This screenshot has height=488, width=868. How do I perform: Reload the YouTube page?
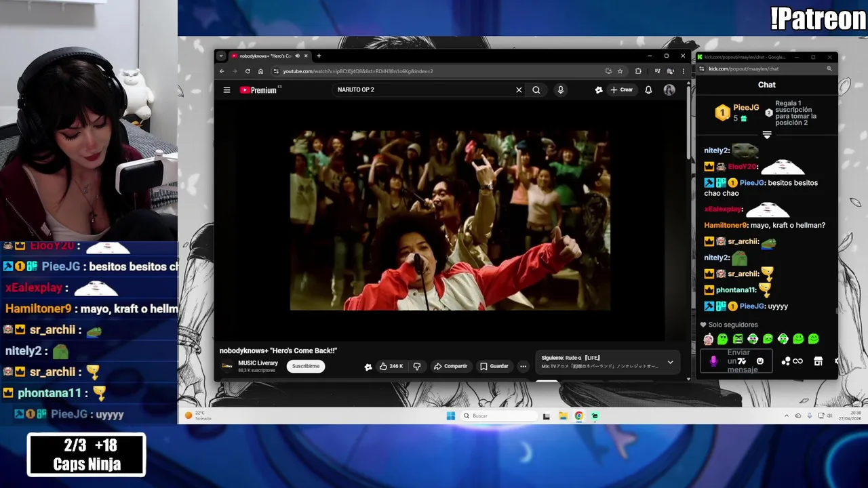coord(248,71)
